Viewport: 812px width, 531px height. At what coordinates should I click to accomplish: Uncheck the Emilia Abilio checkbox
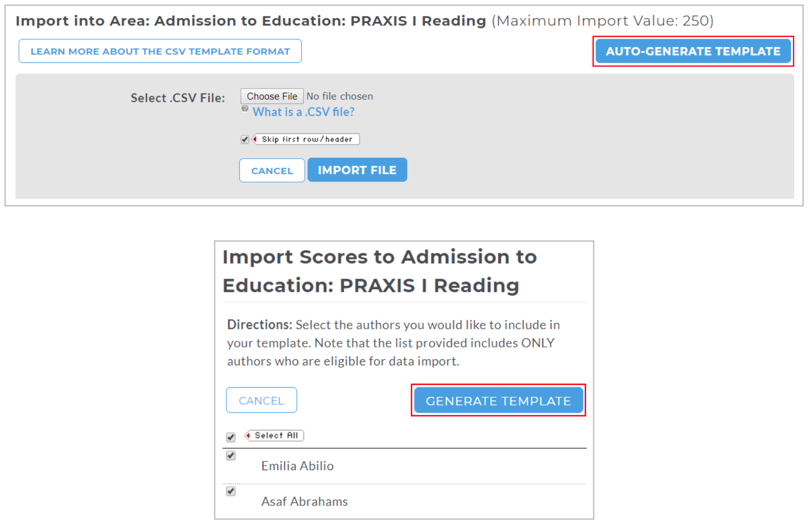(230, 456)
